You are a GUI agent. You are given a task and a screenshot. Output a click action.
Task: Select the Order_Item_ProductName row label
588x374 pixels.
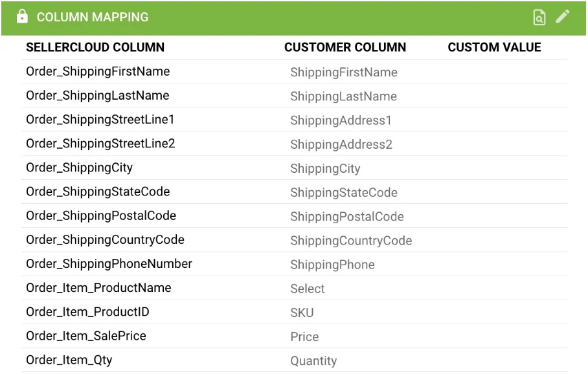98,287
